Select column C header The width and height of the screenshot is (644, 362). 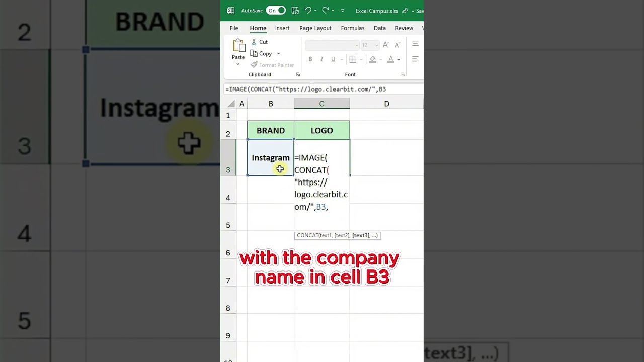[322, 104]
